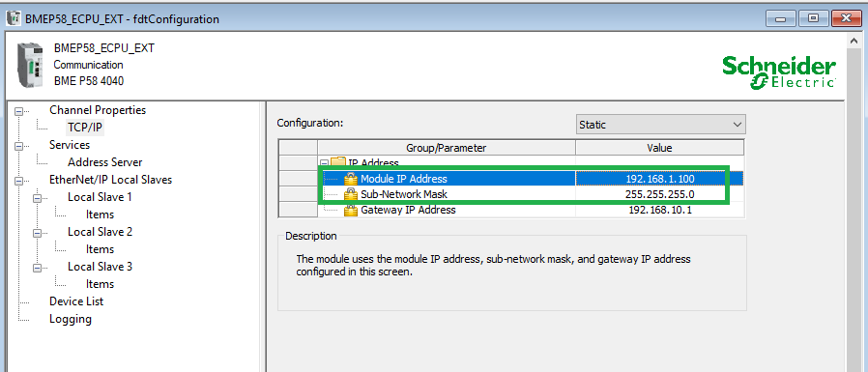Select EtherNet/IP Local Slaves node

(x=110, y=180)
